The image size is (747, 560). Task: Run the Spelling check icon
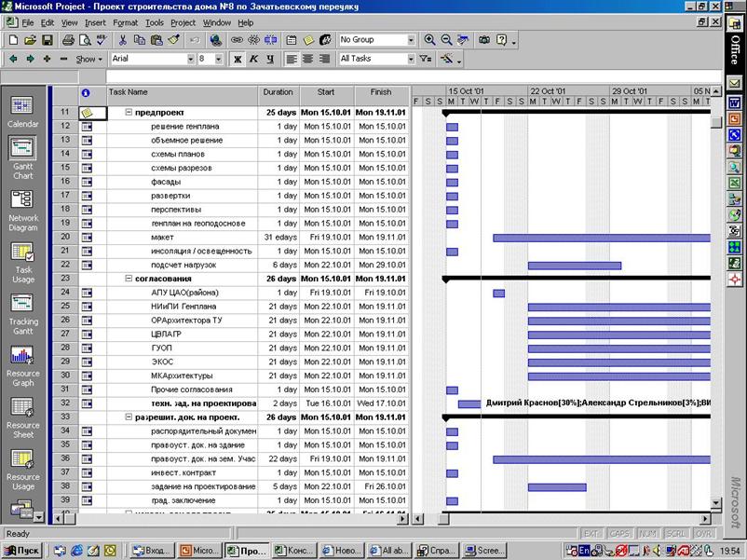[102, 40]
